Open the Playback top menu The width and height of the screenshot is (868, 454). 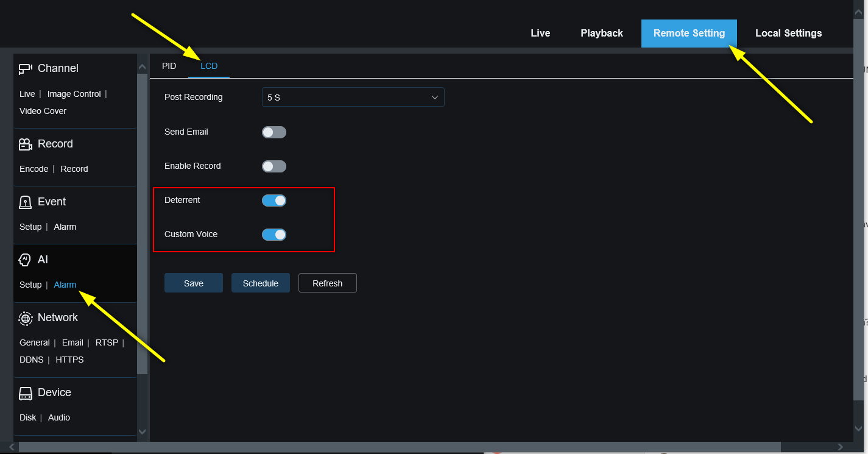(602, 34)
